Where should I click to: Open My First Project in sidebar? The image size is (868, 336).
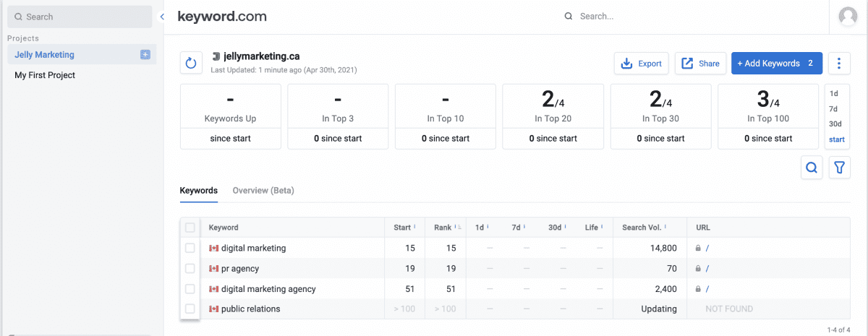[45, 75]
